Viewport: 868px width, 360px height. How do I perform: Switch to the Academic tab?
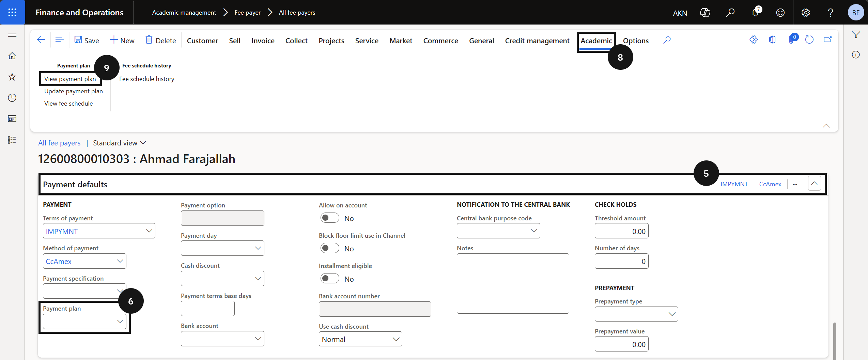point(596,41)
